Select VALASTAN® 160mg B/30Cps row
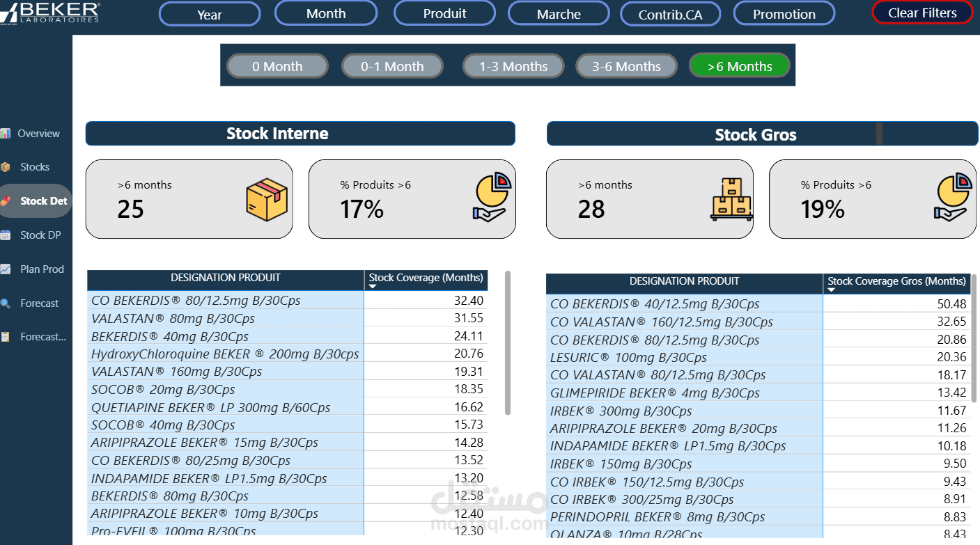 (x=288, y=372)
